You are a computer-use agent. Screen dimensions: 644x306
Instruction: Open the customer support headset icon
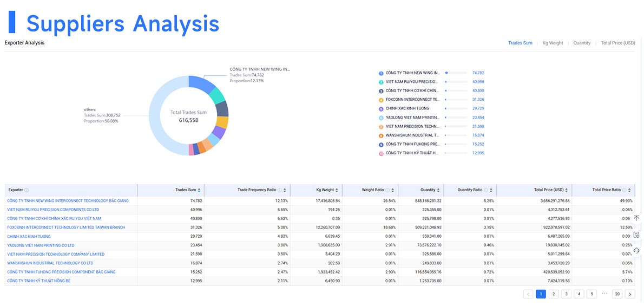636,250
